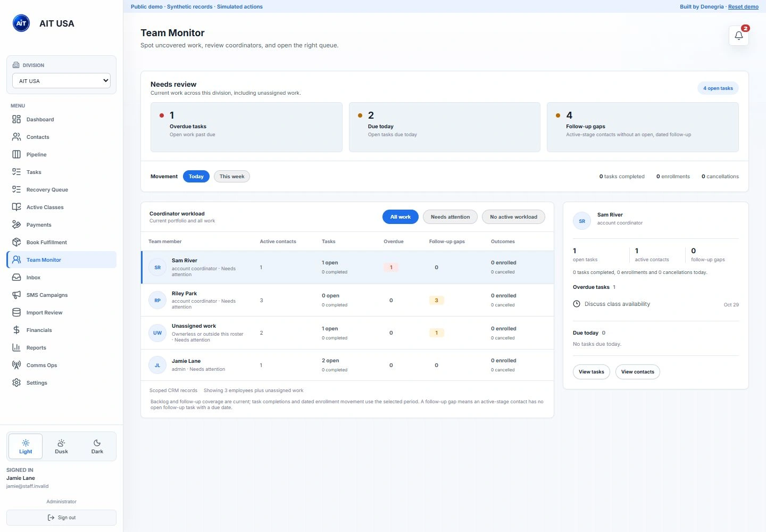Click the Import Review database icon
The height and width of the screenshot is (532, 766).
tap(16, 312)
